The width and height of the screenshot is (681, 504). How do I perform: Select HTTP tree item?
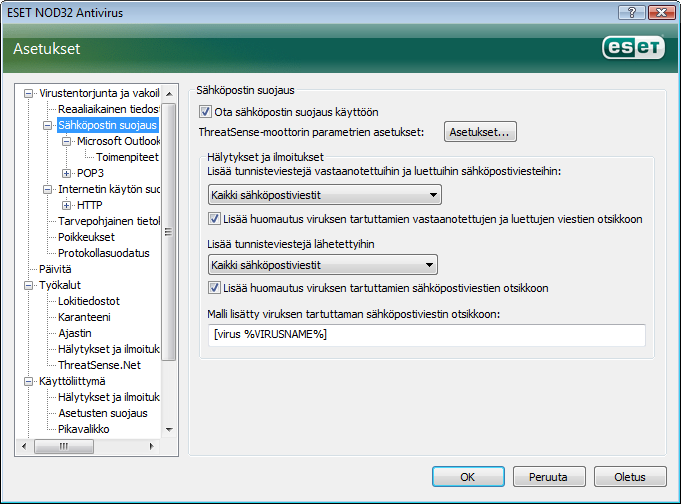(x=89, y=205)
